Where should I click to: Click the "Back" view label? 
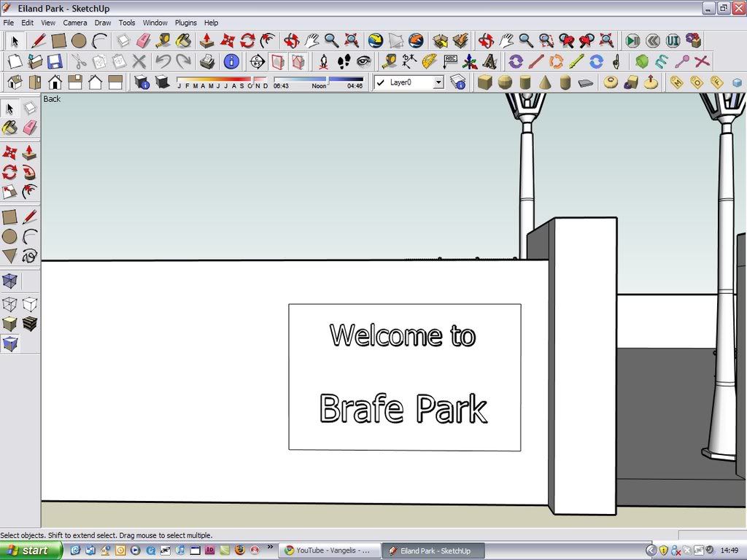(52, 99)
